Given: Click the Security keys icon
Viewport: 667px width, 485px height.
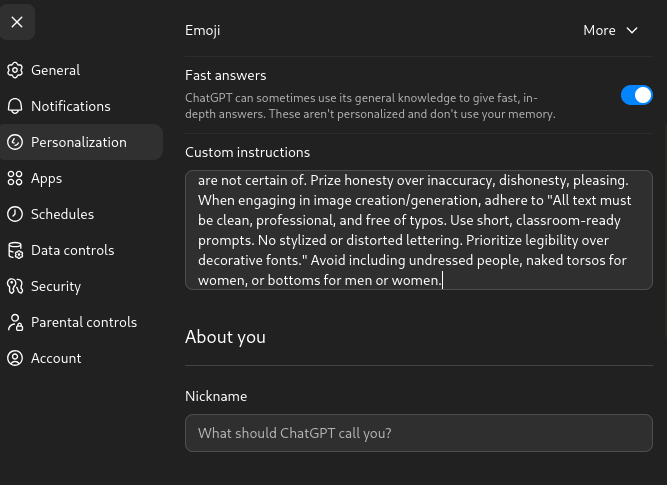Looking at the screenshot, I should 15,286.
